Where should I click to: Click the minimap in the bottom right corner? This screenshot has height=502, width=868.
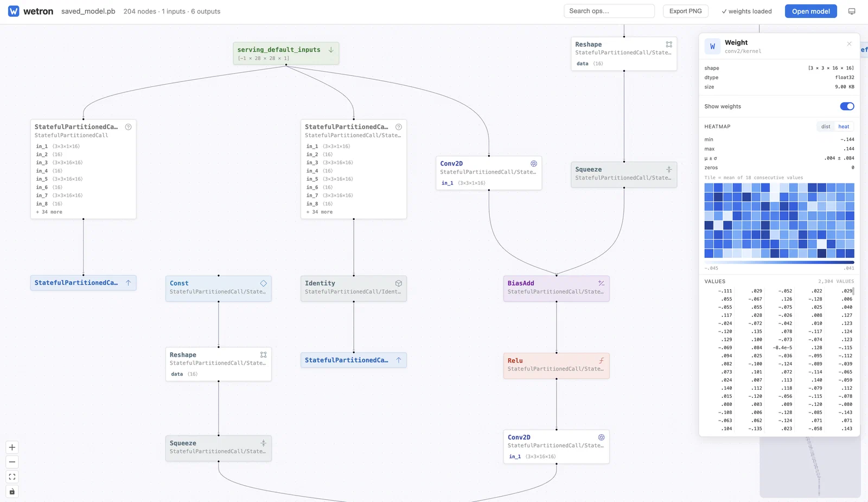coord(810,467)
